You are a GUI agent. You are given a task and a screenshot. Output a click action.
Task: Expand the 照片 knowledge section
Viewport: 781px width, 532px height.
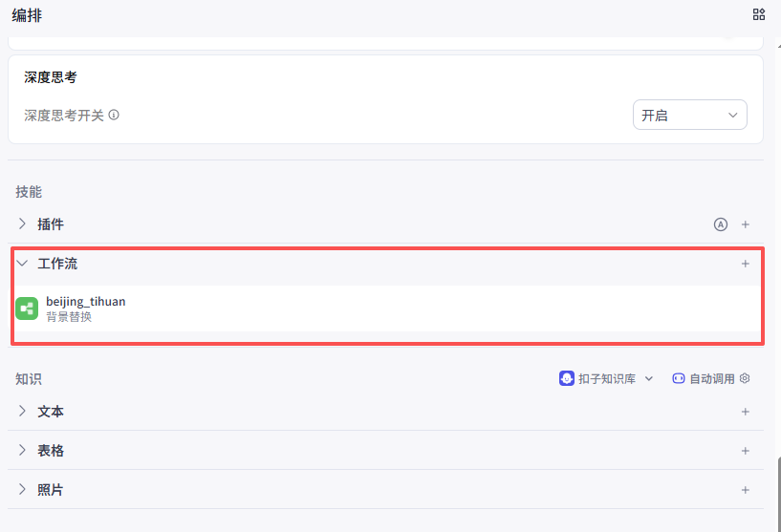(22, 490)
